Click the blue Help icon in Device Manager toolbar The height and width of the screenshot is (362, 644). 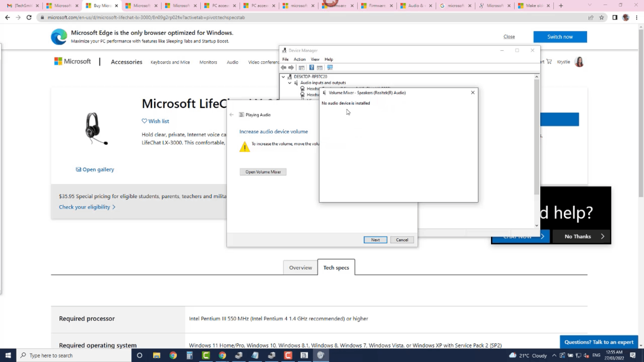(x=312, y=68)
